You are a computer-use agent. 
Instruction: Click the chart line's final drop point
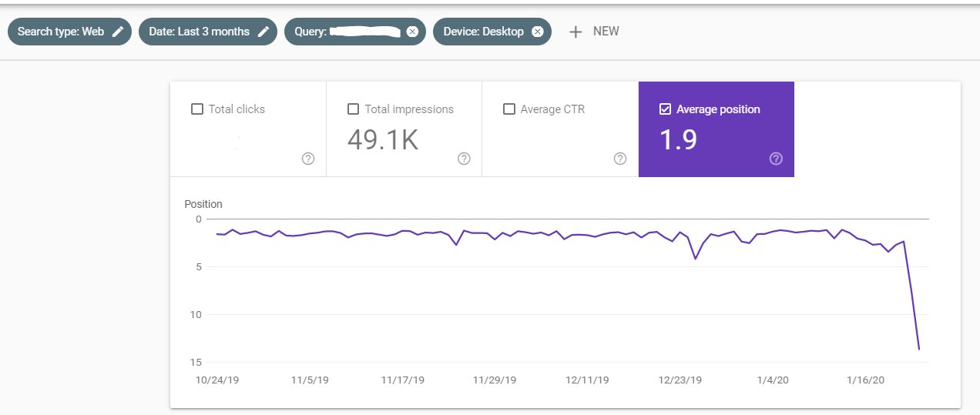coord(919,349)
